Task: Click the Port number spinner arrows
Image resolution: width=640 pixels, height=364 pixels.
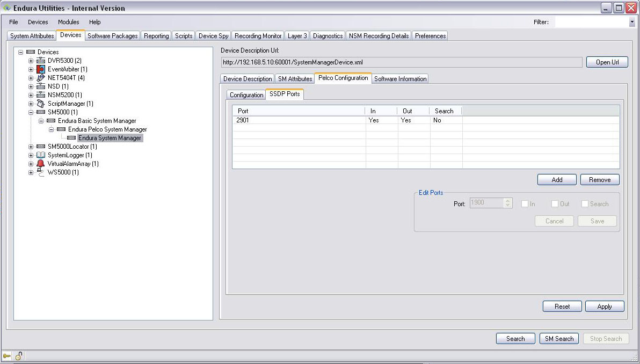Action: (508, 203)
